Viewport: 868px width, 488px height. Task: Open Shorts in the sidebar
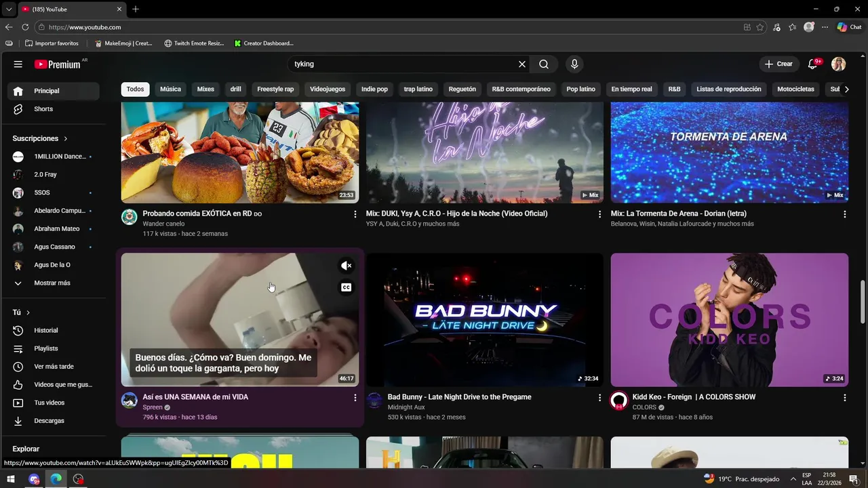tap(53, 109)
